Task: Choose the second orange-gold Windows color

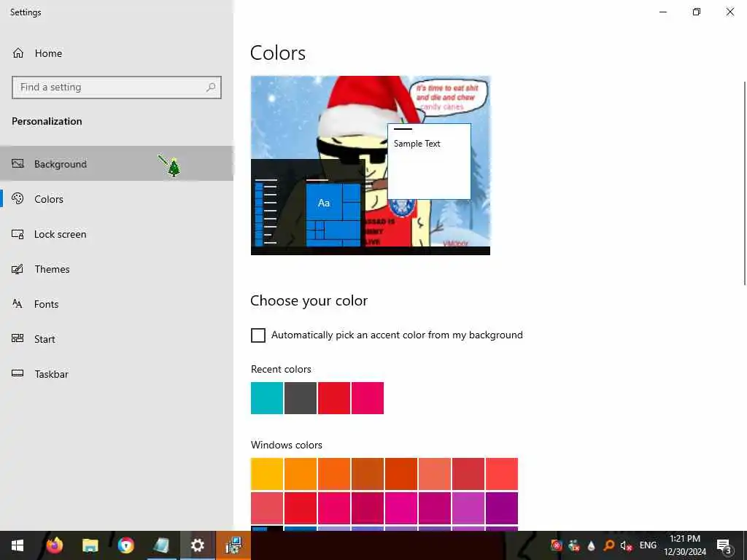Action: tap(301, 474)
